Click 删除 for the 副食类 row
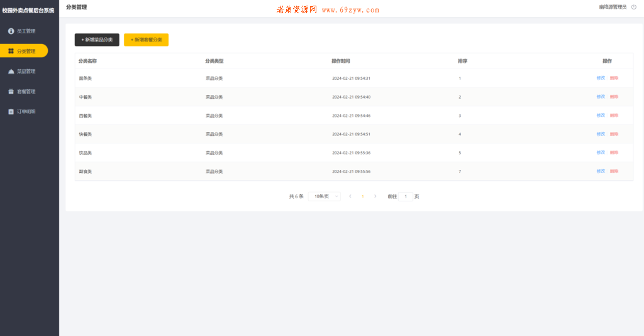The height and width of the screenshot is (336, 644). (614, 171)
